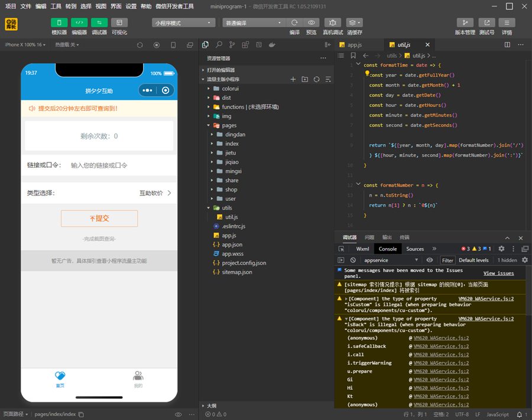The height and width of the screenshot is (420, 532).
Task: Open project details panel
Action: pyautogui.click(x=507, y=22)
